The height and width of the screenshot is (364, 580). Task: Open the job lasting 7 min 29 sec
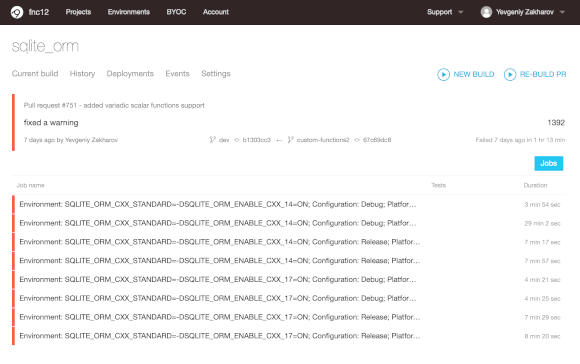(x=289, y=317)
